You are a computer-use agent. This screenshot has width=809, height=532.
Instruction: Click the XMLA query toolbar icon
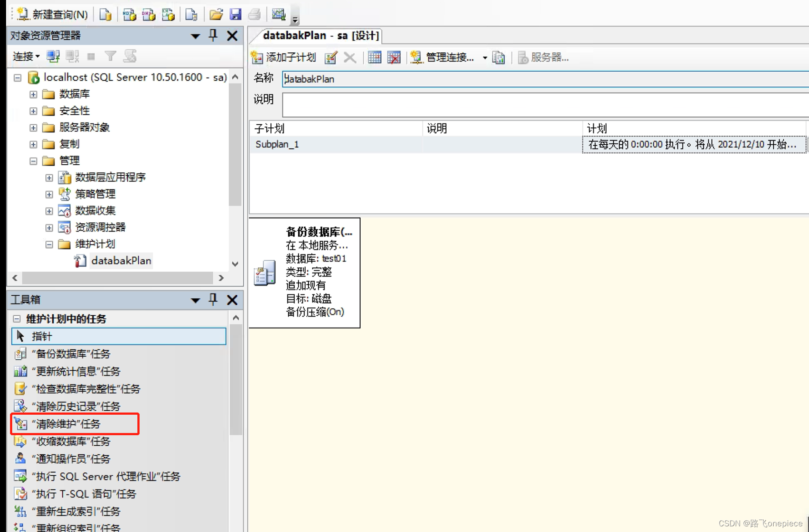click(168, 14)
